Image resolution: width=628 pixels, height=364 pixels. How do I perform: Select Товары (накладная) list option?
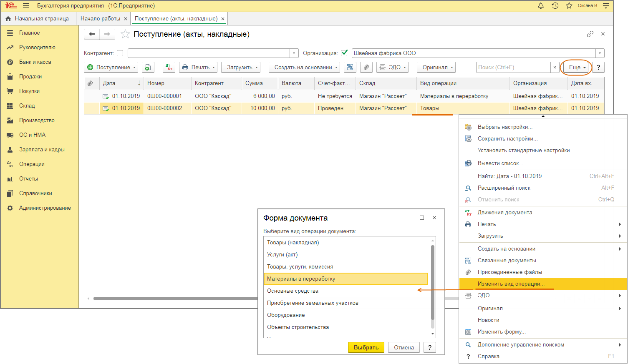click(x=346, y=242)
